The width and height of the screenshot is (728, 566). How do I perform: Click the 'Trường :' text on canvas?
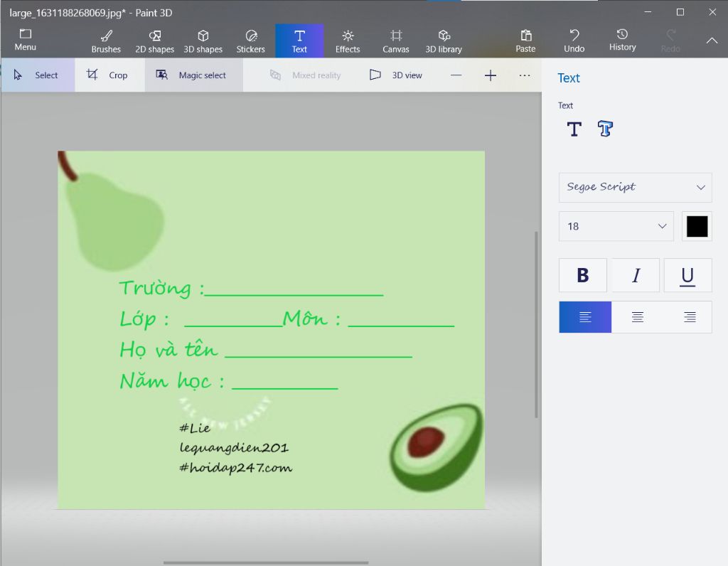point(161,289)
